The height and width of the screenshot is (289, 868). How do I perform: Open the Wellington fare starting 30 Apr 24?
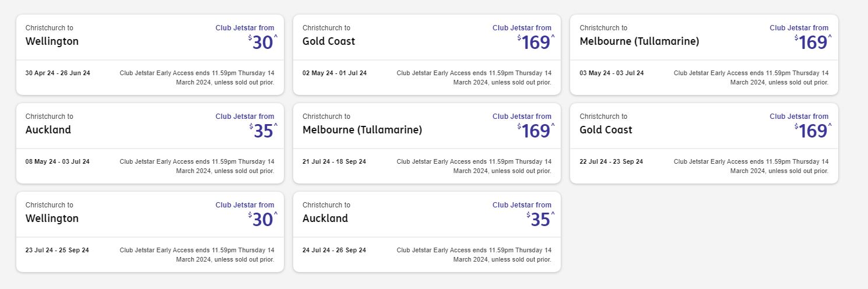click(x=52, y=41)
